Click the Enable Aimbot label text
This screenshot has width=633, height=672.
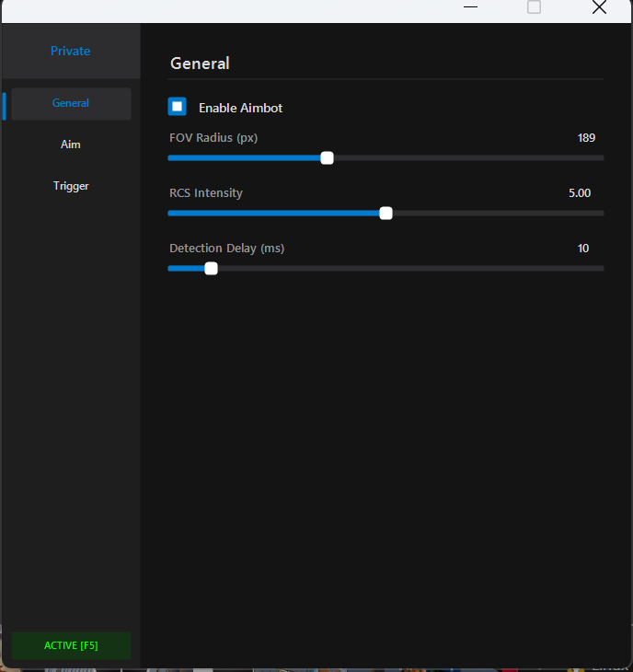pyautogui.click(x=240, y=108)
